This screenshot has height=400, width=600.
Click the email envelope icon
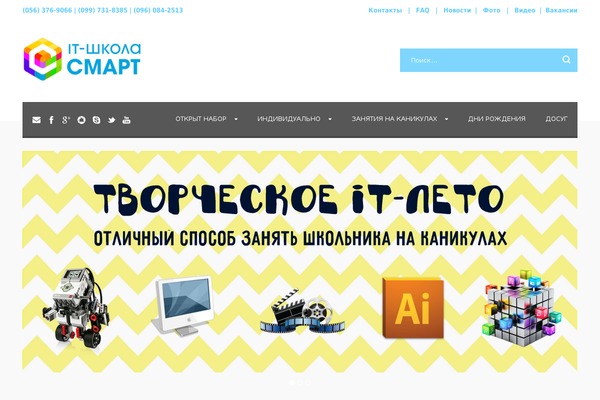tap(36, 120)
